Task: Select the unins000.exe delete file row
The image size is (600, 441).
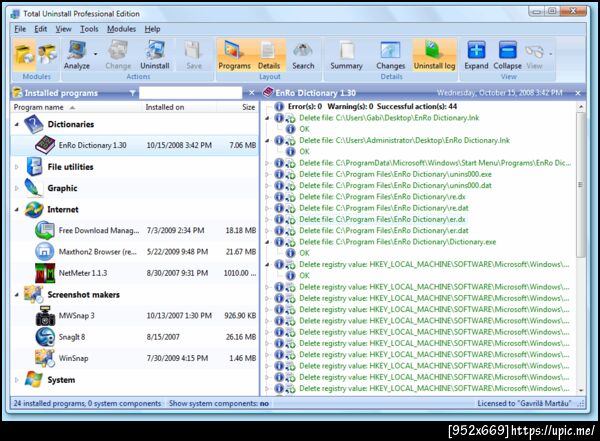Action: (395, 175)
